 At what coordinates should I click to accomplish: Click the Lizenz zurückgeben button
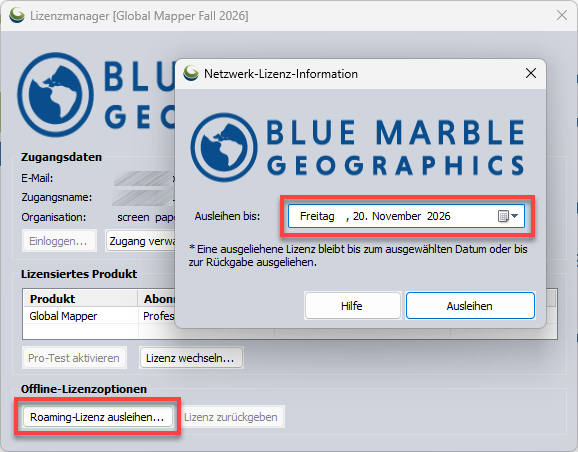pyautogui.click(x=231, y=417)
